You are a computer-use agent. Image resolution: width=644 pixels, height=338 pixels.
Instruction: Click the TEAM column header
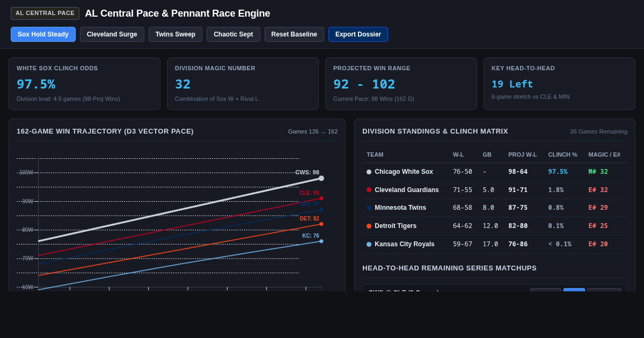(x=375, y=155)
